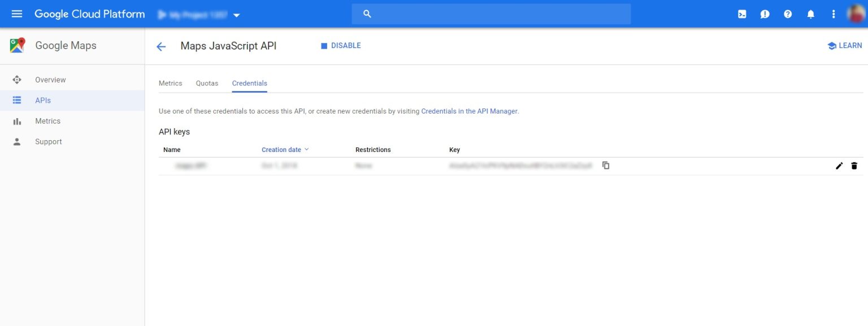The image size is (868, 326).
Task: Open the Cloud Shell terminal icon
Action: [742, 14]
